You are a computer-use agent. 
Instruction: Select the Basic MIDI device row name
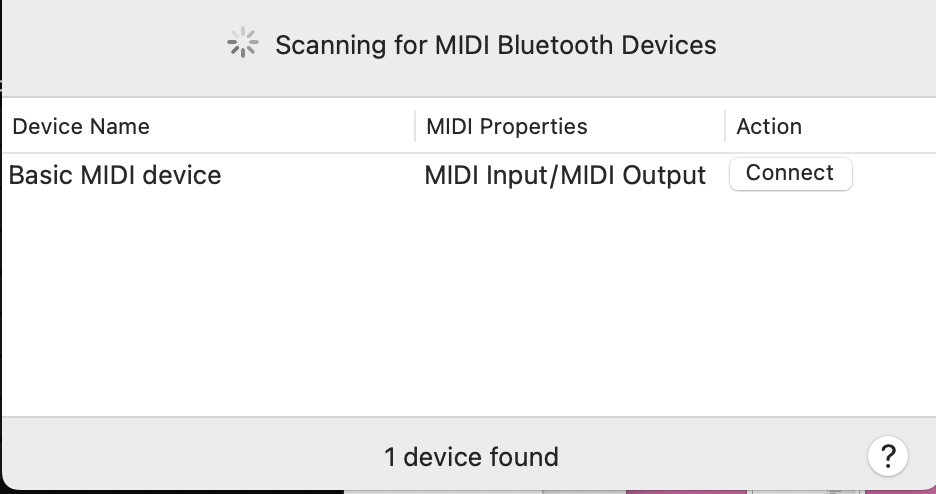pyautogui.click(x=115, y=176)
